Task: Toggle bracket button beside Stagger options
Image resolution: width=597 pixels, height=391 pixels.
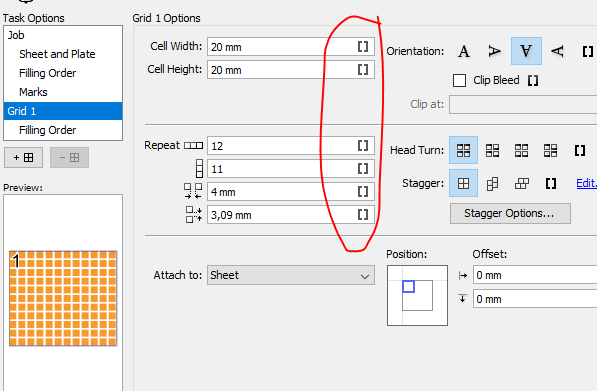Action: 551,184
